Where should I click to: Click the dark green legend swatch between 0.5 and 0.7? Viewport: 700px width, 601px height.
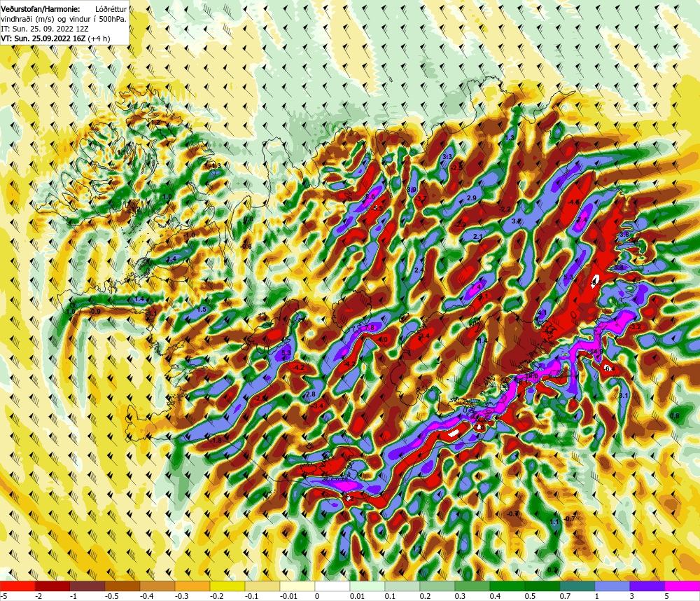point(542,586)
